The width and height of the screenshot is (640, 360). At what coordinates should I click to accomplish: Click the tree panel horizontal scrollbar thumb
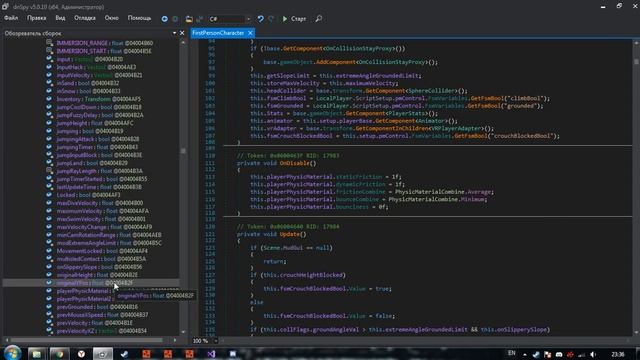(x=86, y=340)
